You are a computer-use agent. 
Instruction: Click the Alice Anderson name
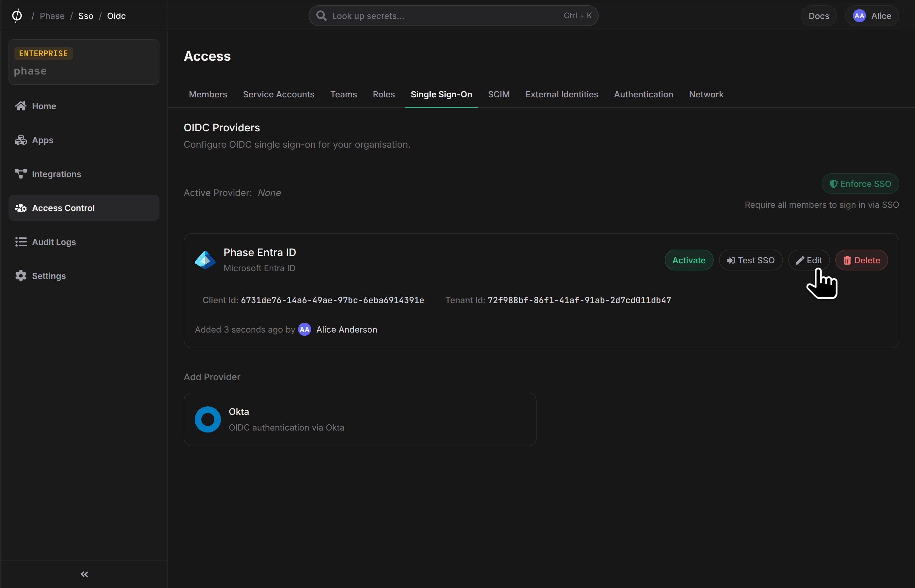coord(346,330)
